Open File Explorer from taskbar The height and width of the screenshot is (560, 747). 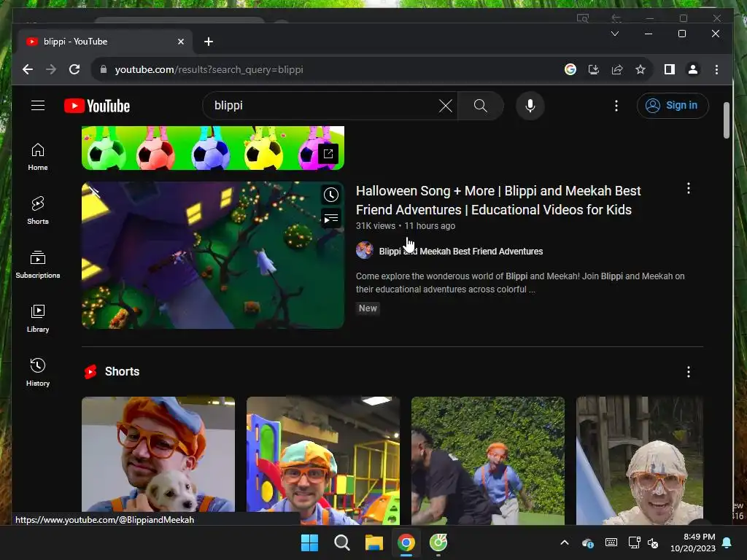(374, 542)
